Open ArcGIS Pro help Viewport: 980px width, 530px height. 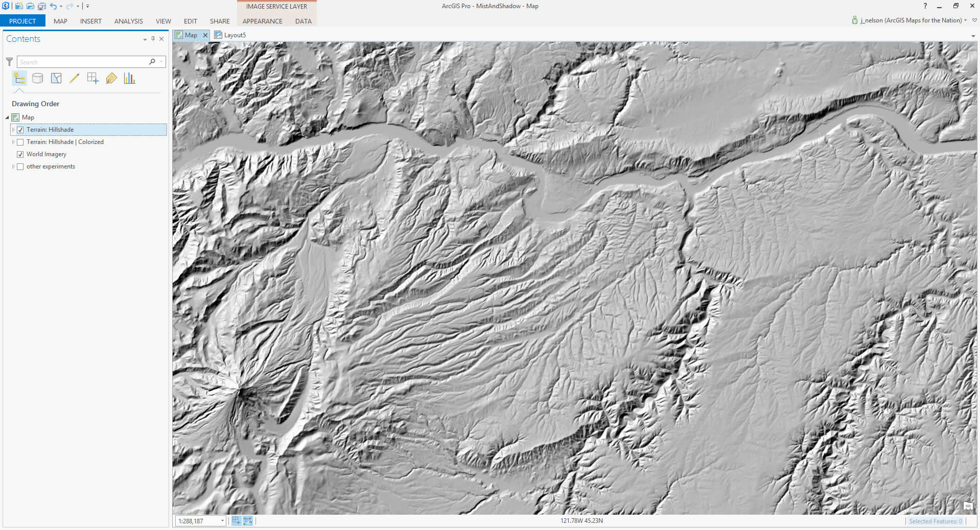click(x=925, y=6)
